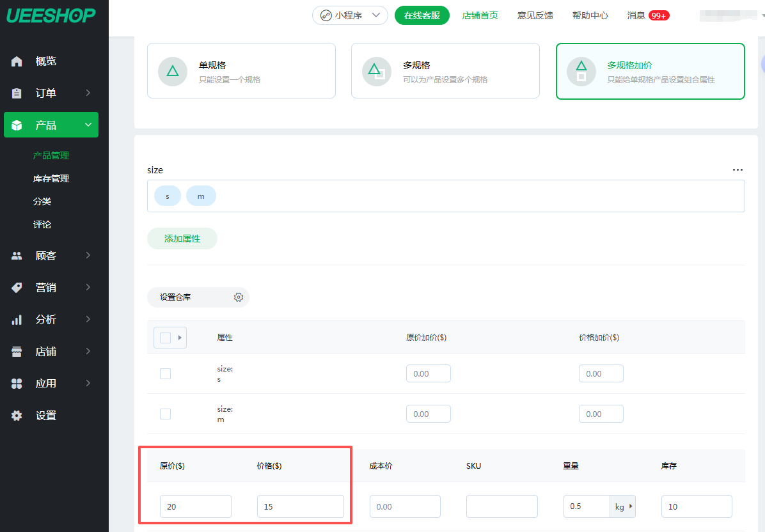Expand the Store (店铺) sidebar menu arrow

[88, 351]
